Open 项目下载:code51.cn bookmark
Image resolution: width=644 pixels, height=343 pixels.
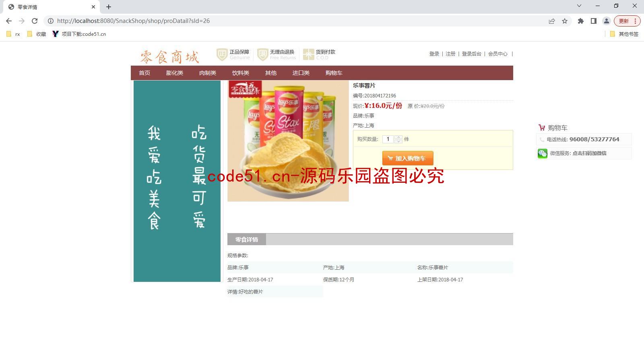click(79, 34)
